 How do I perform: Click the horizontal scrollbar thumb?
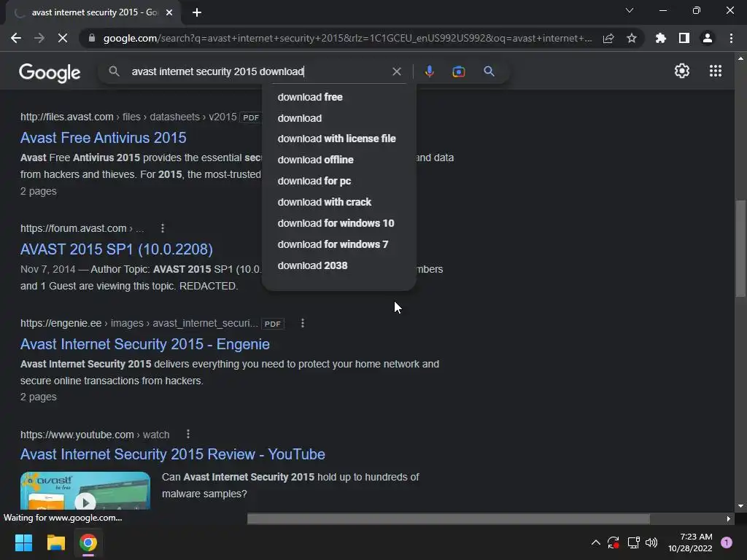point(449,518)
